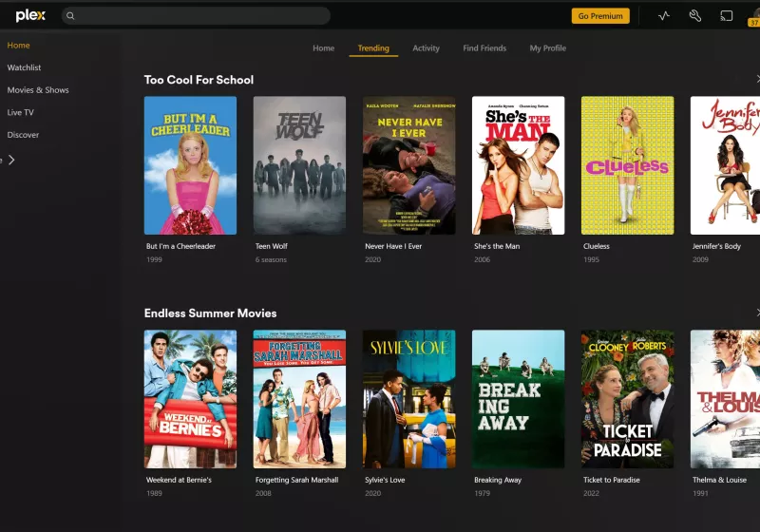Click the cast to device icon

pyautogui.click(x=726, y=16)
